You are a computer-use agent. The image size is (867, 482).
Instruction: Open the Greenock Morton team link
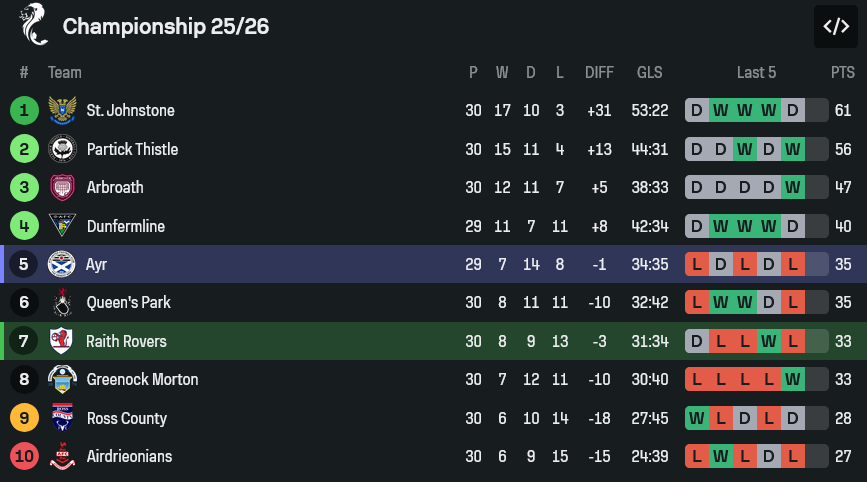click(142, 379)
